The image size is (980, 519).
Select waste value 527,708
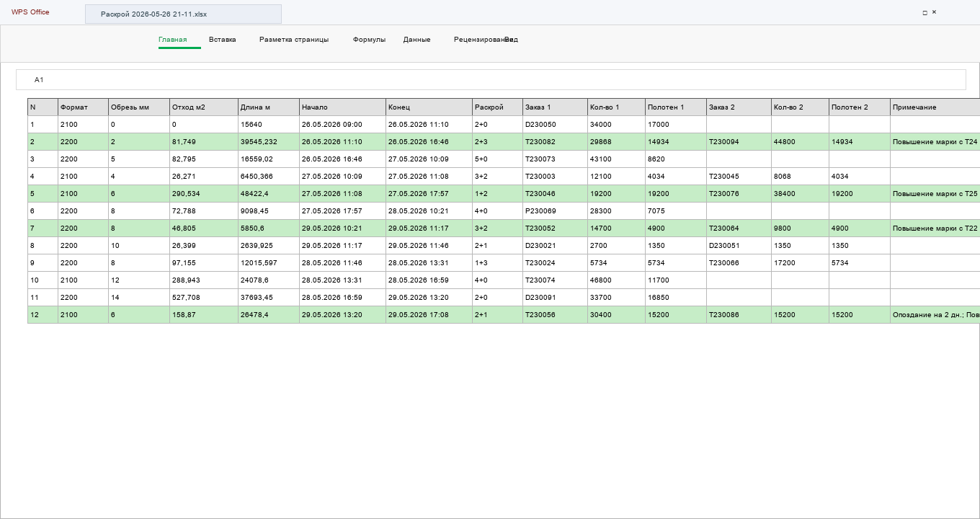tap(204, 298)
